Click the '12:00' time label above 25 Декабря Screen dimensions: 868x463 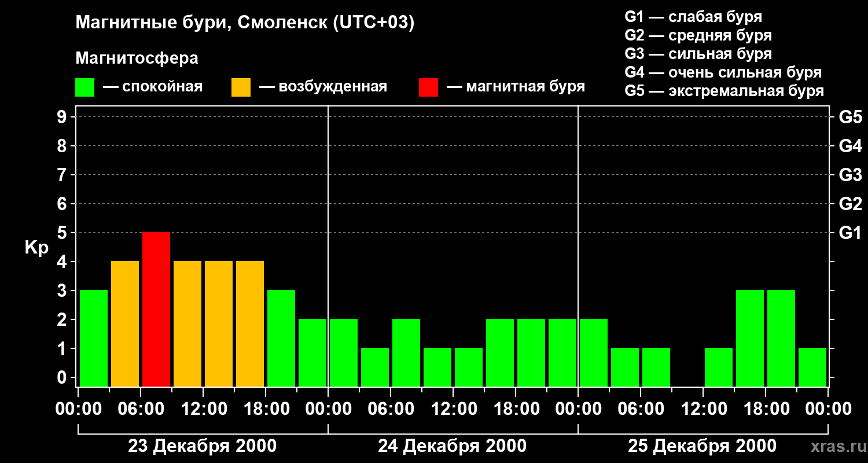(703, 409)
